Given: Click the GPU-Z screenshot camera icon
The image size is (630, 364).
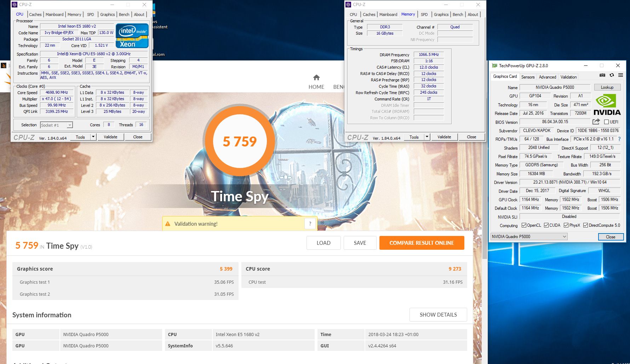Looking at the screenshot, I should (602, 75).
